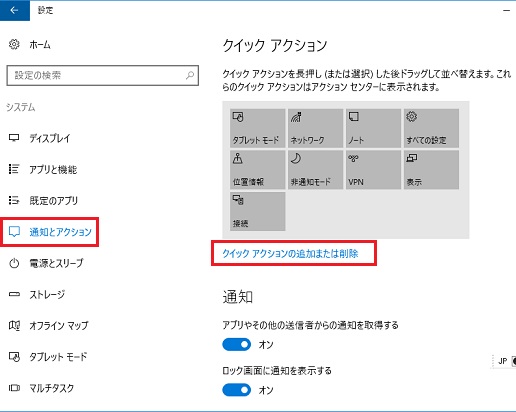Click the アプリと機能 list icon
The image size is (516, 412).
[x=14, y=169]
